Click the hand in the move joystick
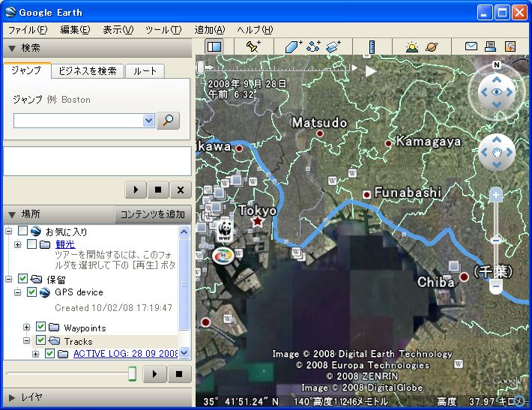This screenshot has height=410, width=532. [x=497, y=152]
